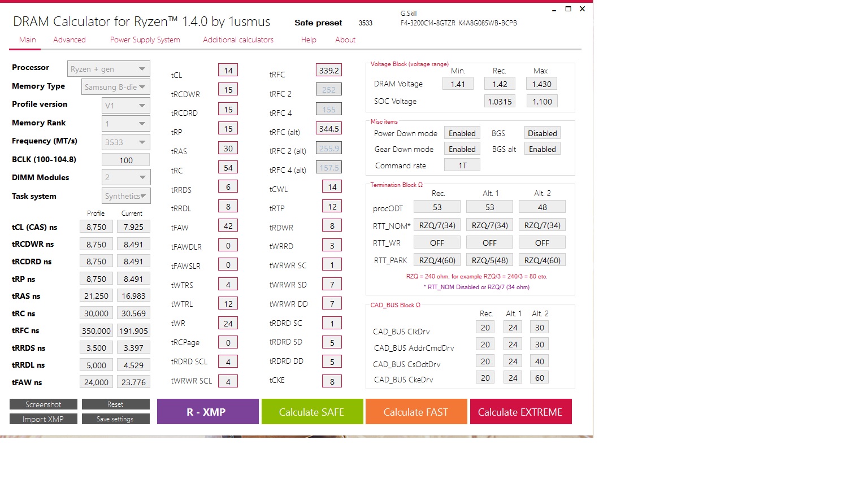This screenshot has height=488, width=868.
Task: Click the BGS Disabled value
Action: tap(542, 133)
